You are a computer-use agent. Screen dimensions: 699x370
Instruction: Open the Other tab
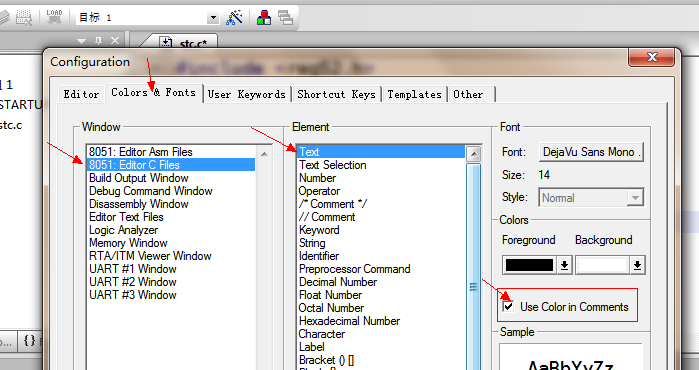468,94
